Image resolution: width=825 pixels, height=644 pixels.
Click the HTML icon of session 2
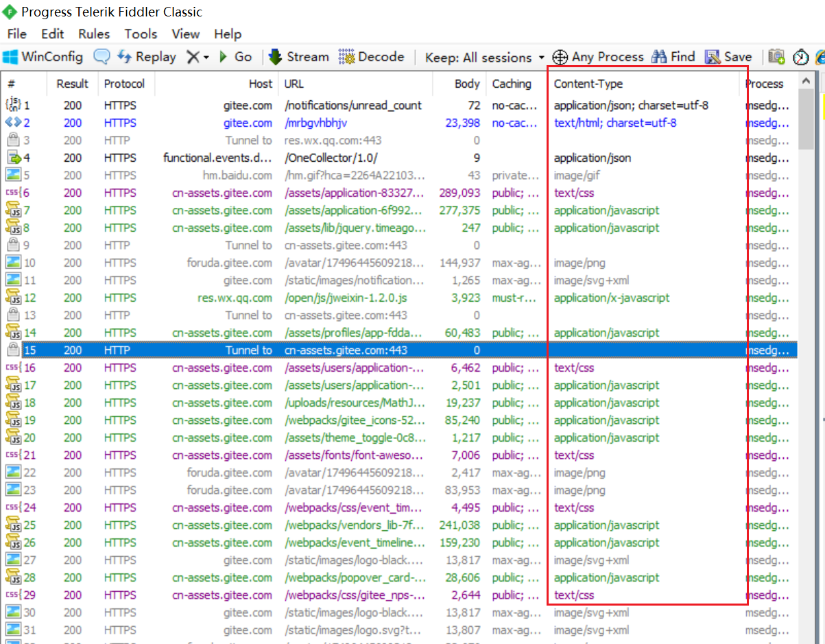13,123
